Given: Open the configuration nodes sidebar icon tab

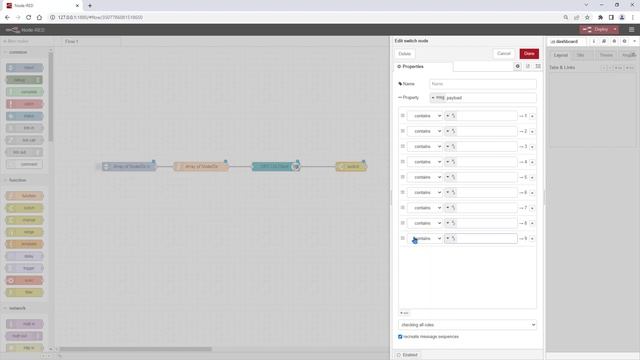Looking at the screenshot, I should (x=624, y=41).
